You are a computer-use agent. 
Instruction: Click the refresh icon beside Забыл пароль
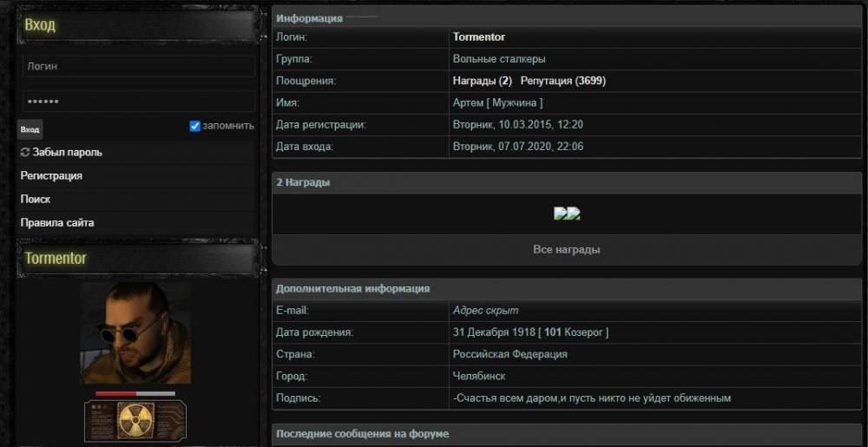pyautogui.click(x=25, y=152)
